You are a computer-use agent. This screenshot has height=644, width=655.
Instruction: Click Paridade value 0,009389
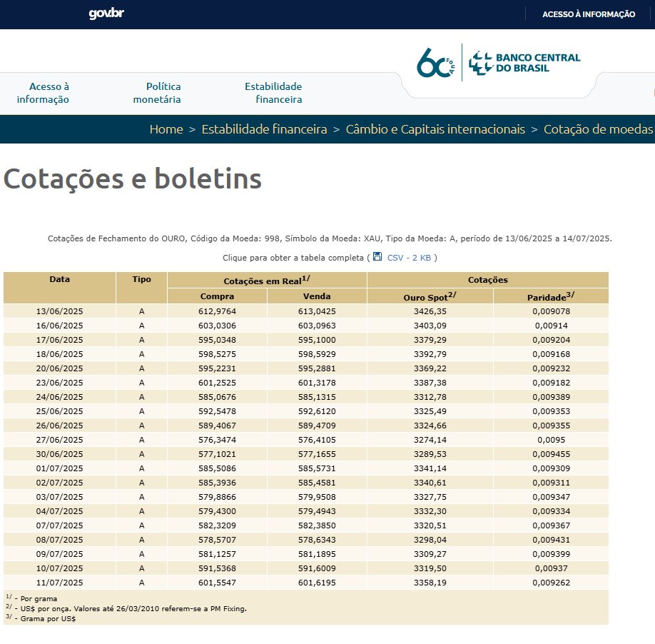tap(551, 396)
